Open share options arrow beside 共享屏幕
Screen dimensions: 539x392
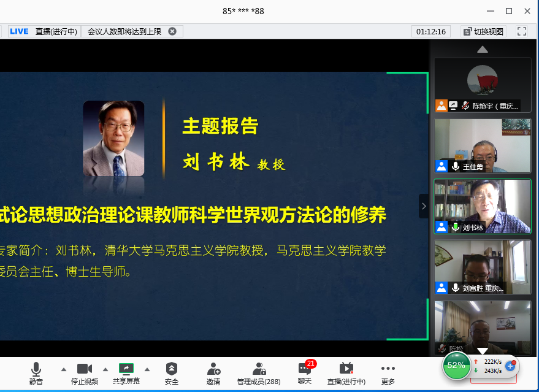(147, 369)
